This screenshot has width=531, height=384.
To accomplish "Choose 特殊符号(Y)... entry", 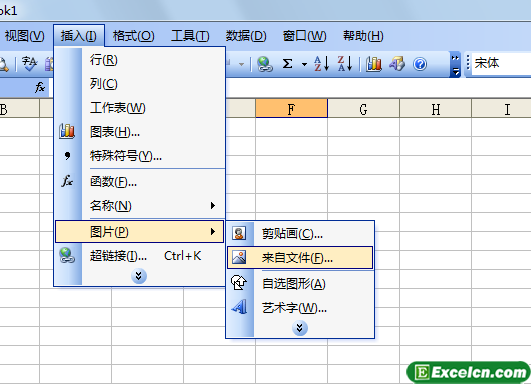I will point(140,156).
